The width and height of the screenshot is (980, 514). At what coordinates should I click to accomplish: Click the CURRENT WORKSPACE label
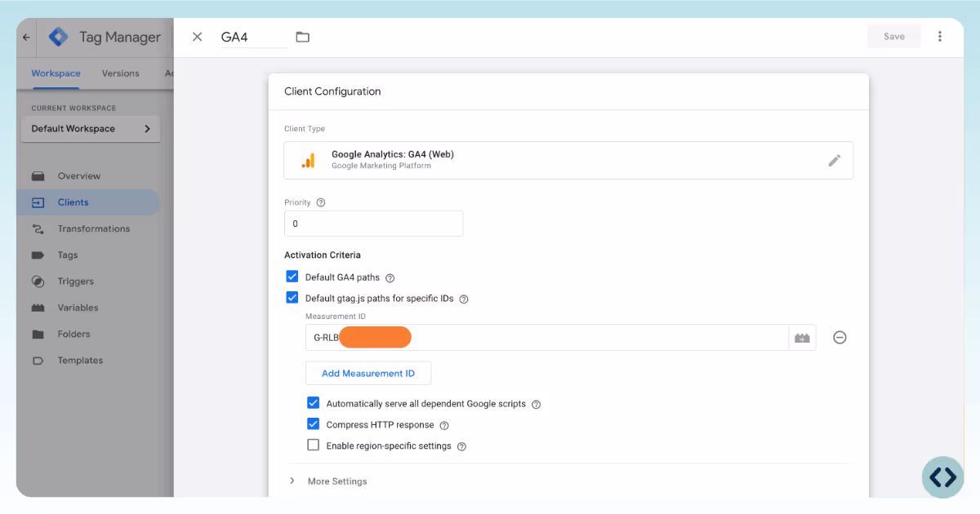click(73, 108)
